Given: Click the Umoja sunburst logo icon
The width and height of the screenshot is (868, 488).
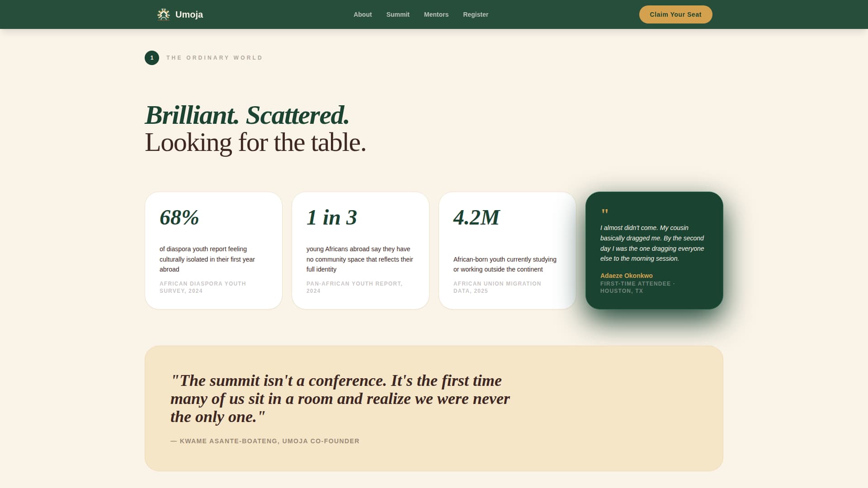Looking at the screenshot, I should click(x=163, y=14).
